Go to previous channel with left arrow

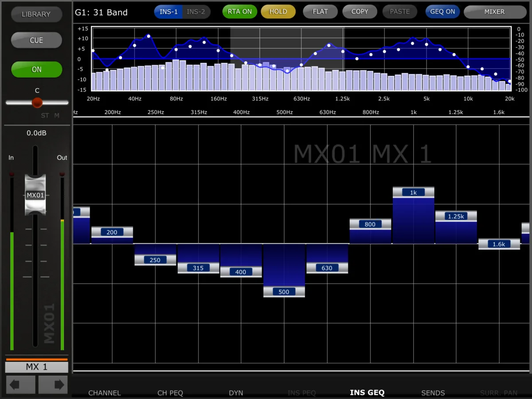[x=21, y=384]
